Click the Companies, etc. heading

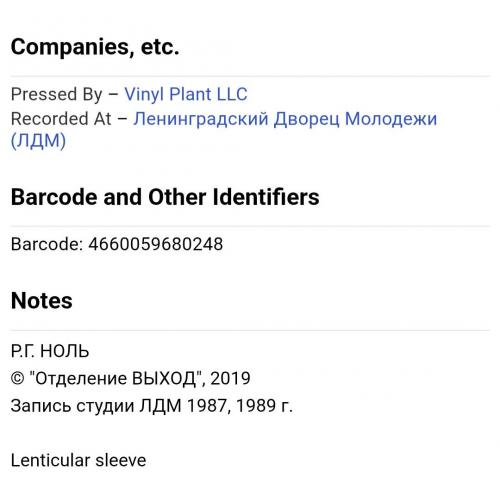click(95, 47)
